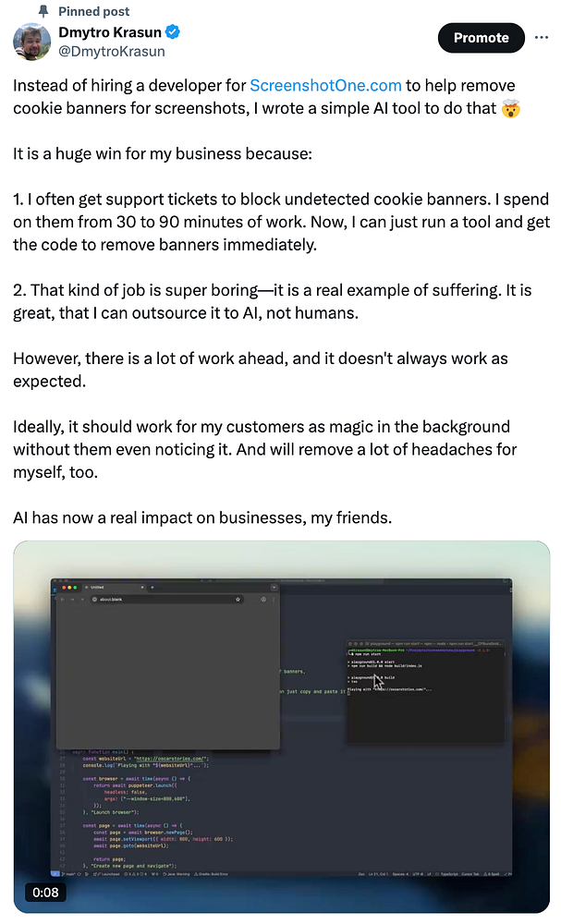561x924 pixels.
Task: Open the @DmytroKrasun handle
Action: tap(112, 51)
